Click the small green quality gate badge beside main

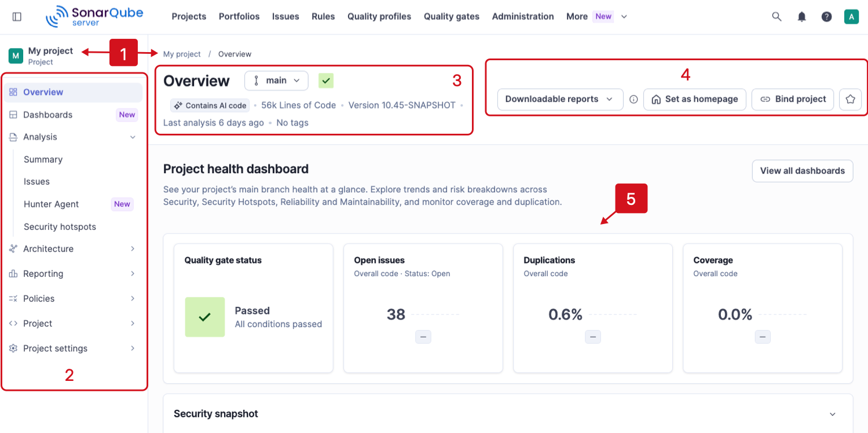coord(326,80)
